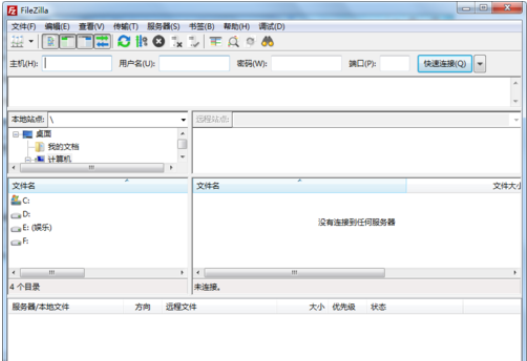The height and width of the screenshot is (361, 527).
Task: Click the 4 个目录 status text
Action: (25, 287)
